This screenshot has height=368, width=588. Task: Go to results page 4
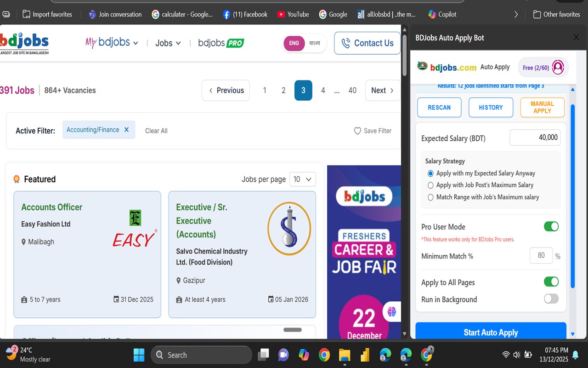click(x=323, y=91)
